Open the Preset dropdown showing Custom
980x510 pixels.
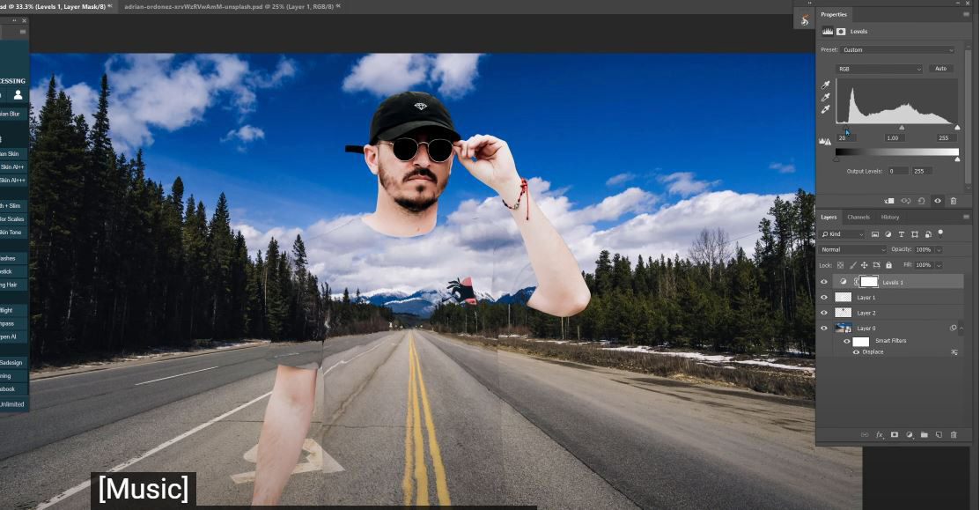click(x=898, y=50)
